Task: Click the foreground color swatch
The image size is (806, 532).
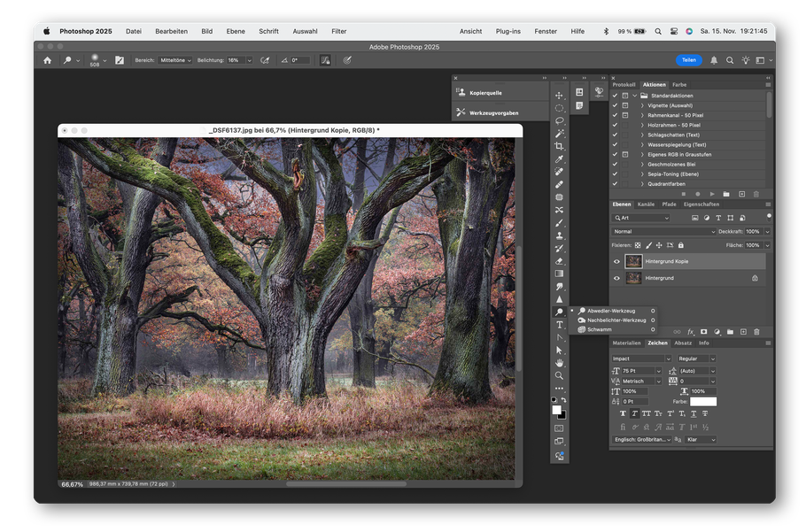Action: [556, 410]
